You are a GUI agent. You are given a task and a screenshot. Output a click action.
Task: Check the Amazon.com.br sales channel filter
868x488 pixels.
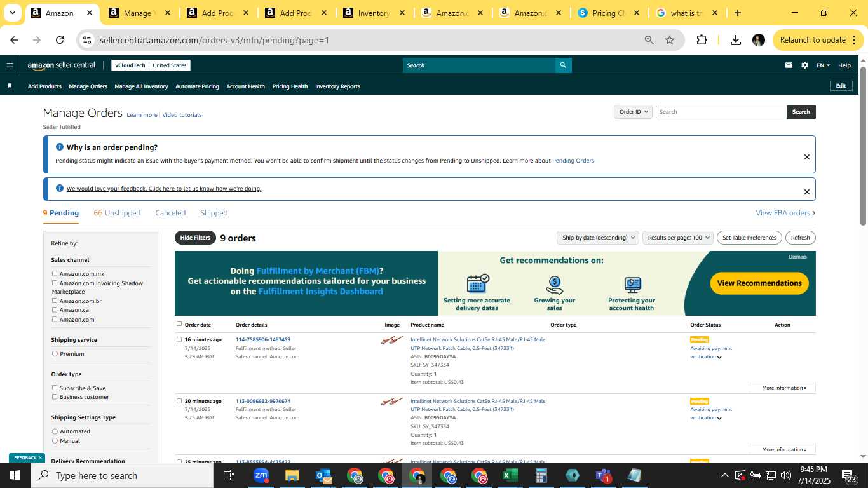point(55,301)
